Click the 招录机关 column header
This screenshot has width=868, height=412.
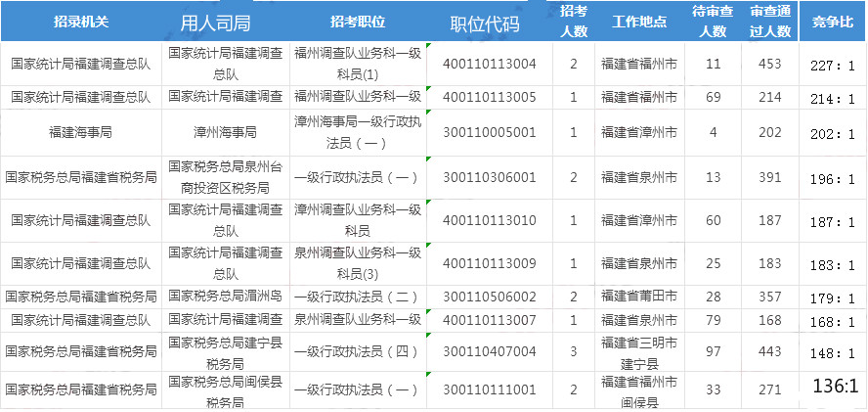point(81,23)
